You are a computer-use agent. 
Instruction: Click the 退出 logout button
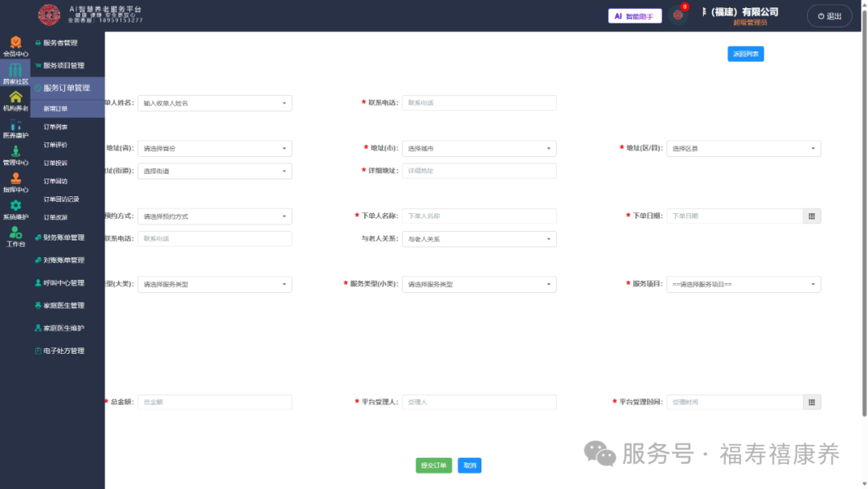829,16
